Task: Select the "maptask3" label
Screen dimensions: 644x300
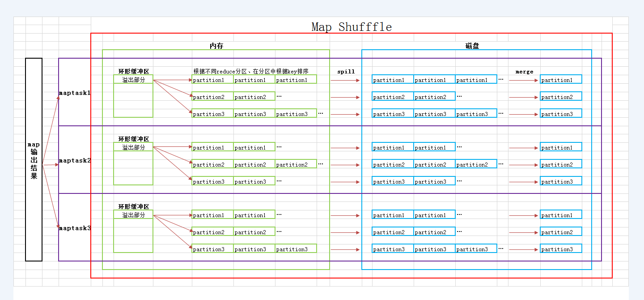Action: [x=75, y=228]
